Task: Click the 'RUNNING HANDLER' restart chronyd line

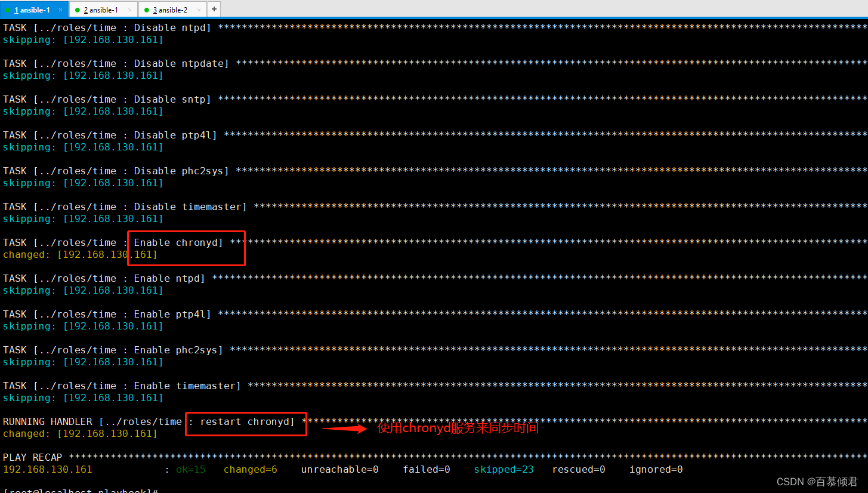Action: click(435, 422)
